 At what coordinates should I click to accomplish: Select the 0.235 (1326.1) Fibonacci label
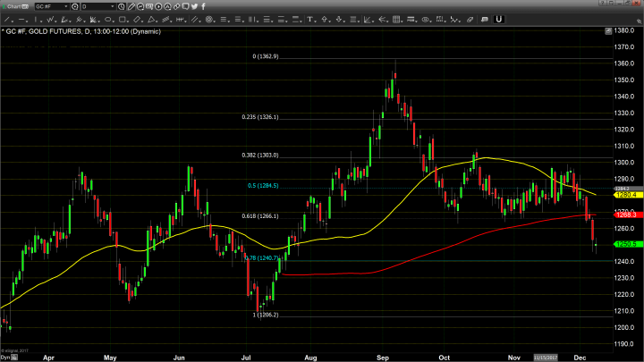click(260, 117)
